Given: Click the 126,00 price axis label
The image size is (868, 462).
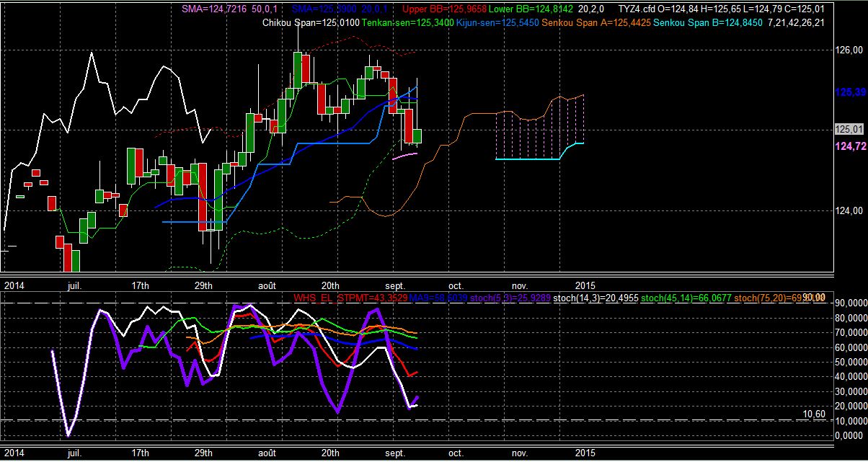Looking at the screenshot, I should pyautogui.click(x=849, y=50).
